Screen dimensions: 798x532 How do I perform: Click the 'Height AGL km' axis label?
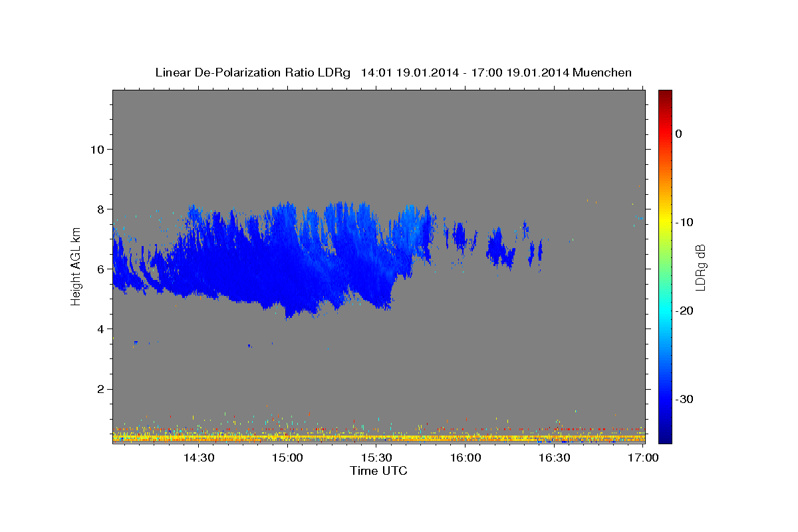76,266
